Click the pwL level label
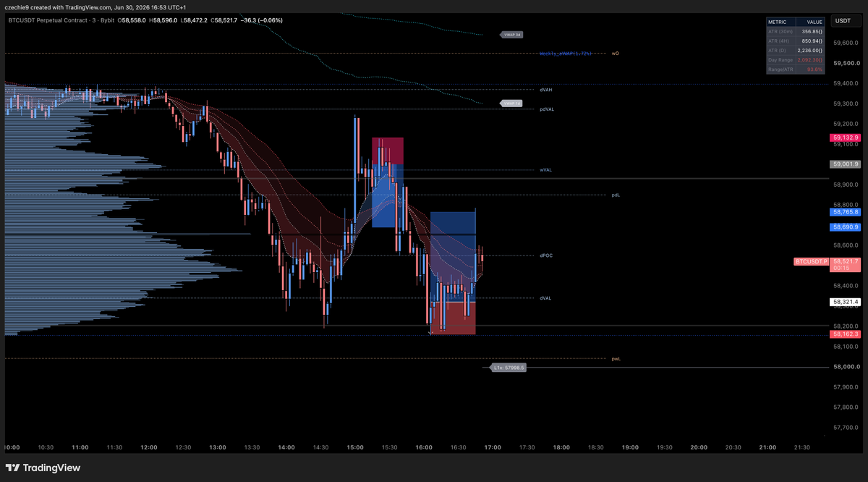Viewport: 868px width, 482px height. pos(616,358)
